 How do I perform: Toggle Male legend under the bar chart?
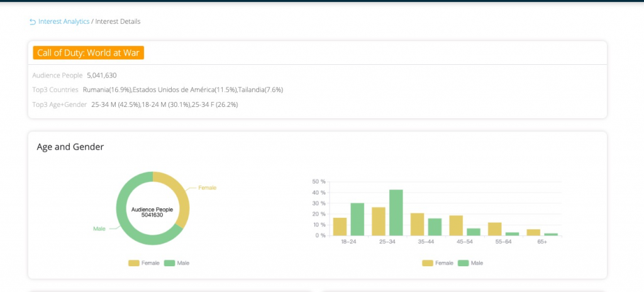tap(470, 263)
